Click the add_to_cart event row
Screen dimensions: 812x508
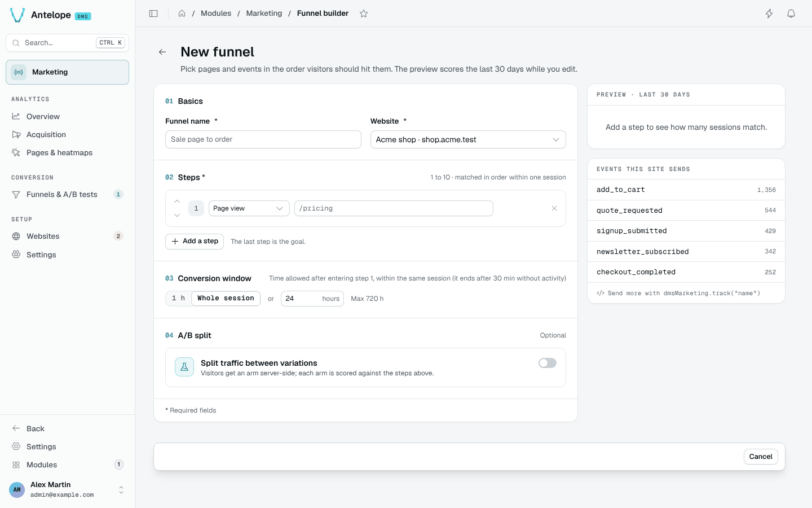pos(686,190)
